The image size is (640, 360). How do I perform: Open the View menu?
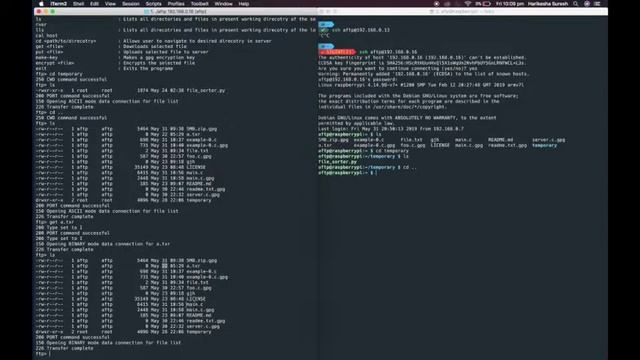(110, 4)
